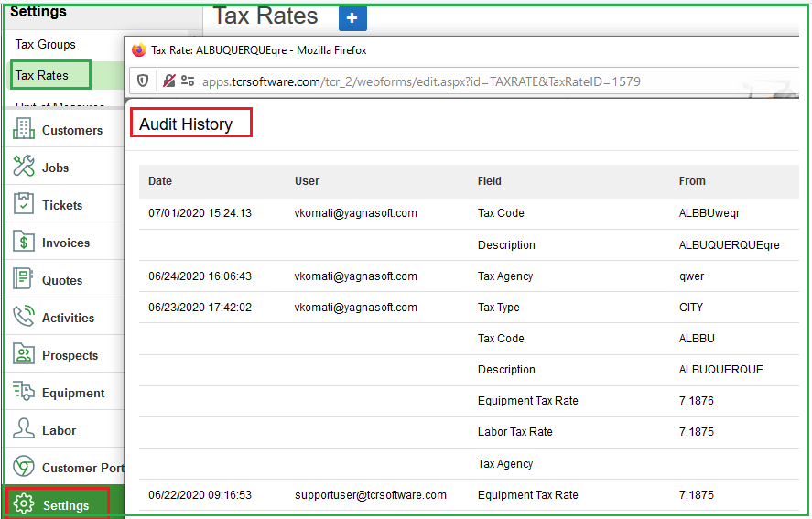
Task: Click the URL address bar field
Action: 421,81
